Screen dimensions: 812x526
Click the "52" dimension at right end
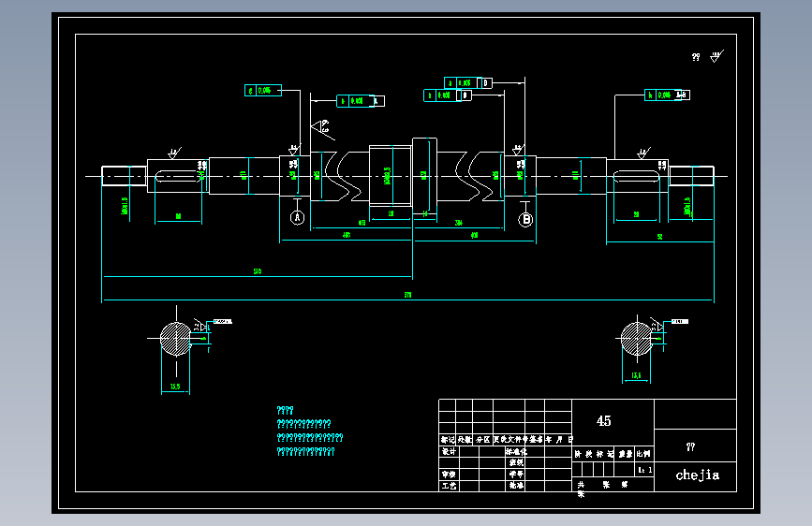(x=659, y=237)
